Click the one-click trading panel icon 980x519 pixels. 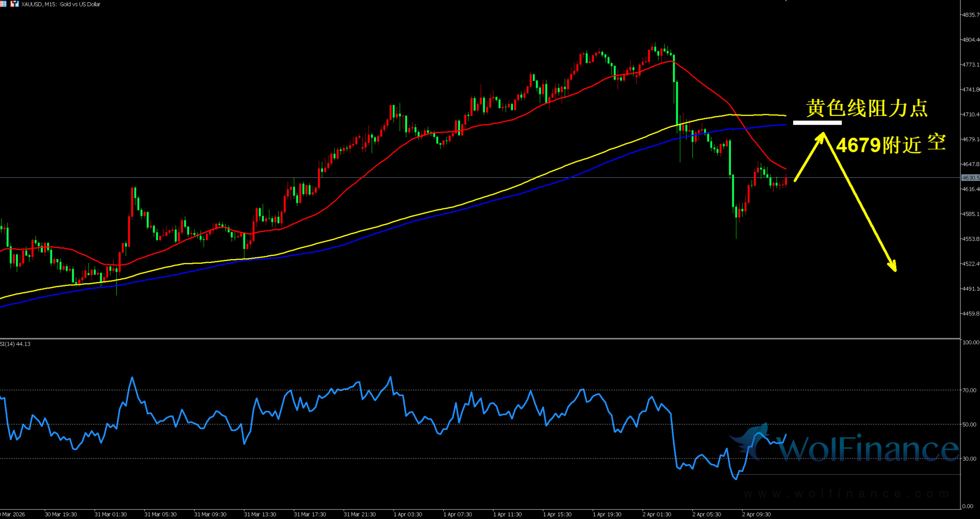(x=15, y=4)
